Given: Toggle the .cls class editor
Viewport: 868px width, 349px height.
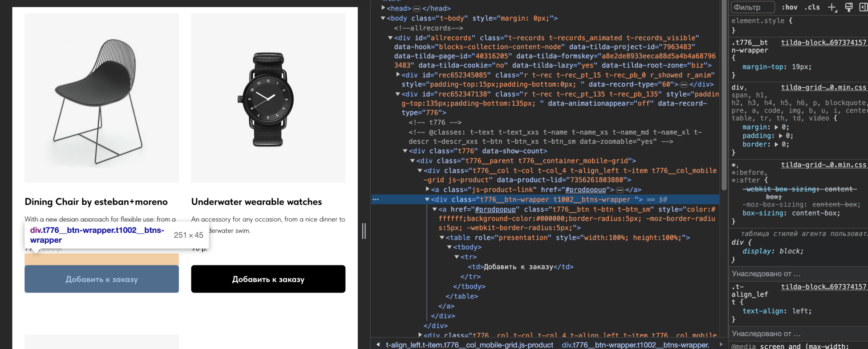Looking at the screenshot, I should 812,7.
